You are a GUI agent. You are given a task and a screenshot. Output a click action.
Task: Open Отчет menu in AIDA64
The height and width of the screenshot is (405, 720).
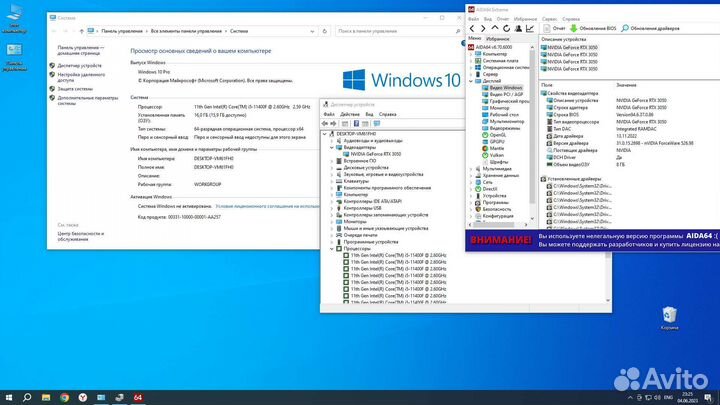(x=503, y=19)
